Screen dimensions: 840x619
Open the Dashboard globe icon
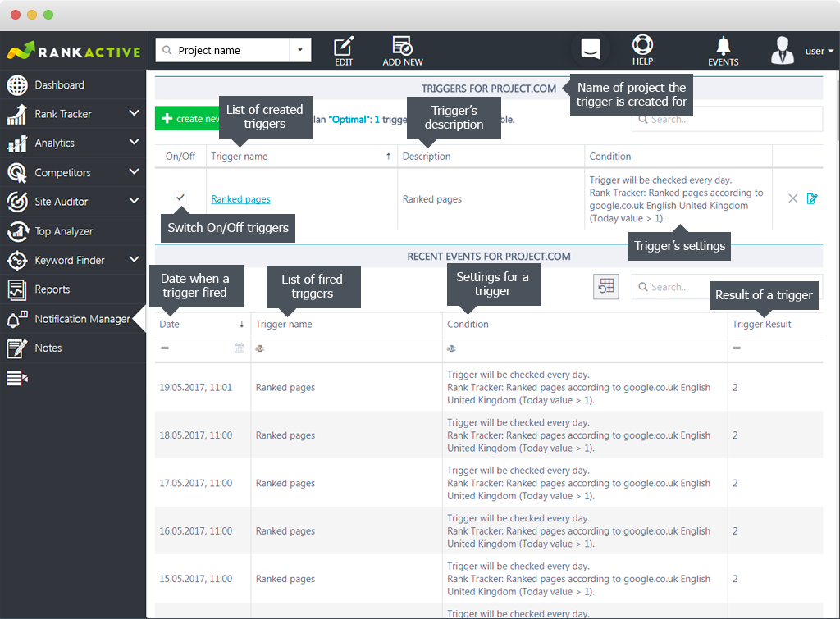click(17, 85)
